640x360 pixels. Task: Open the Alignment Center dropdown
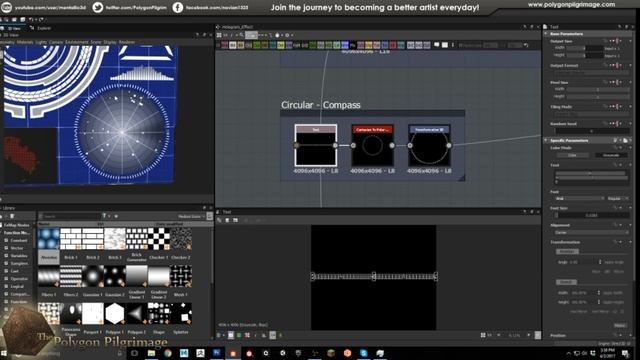coord(591,233)
